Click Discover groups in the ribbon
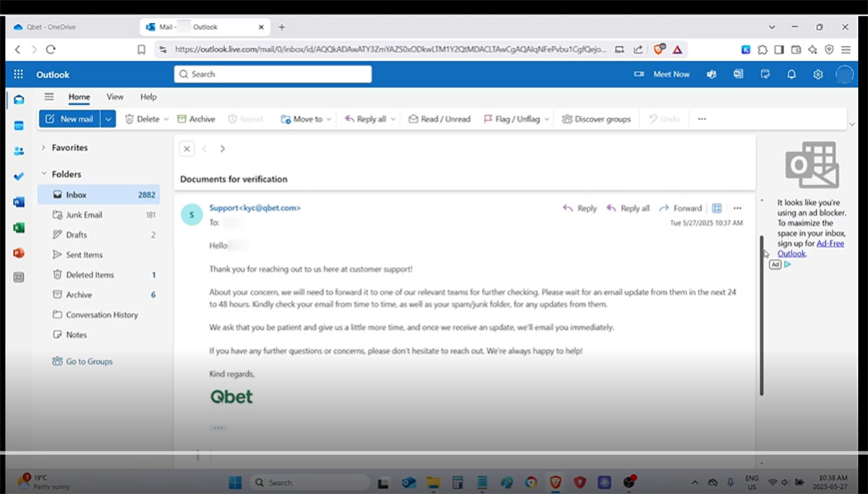 pos(597,119)
